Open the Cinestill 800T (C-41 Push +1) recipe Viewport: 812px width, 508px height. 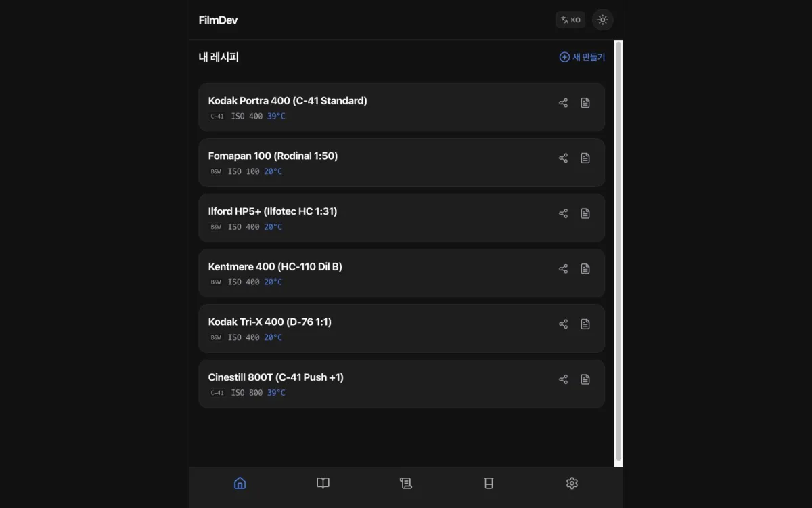(x=402, y=384)
